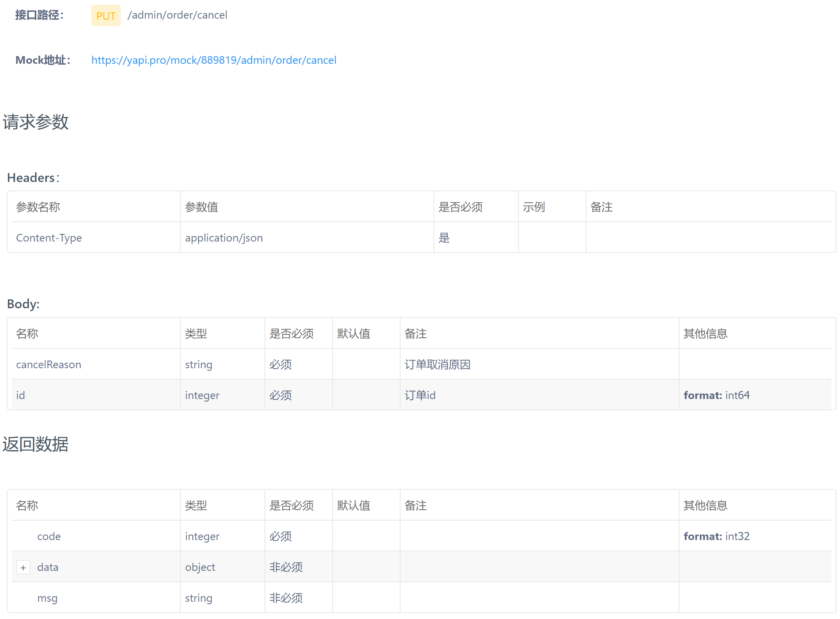Screen dimensions: 840x619
Task: Click the Content-Type header name cell
Action: click(x=49, y=238)
